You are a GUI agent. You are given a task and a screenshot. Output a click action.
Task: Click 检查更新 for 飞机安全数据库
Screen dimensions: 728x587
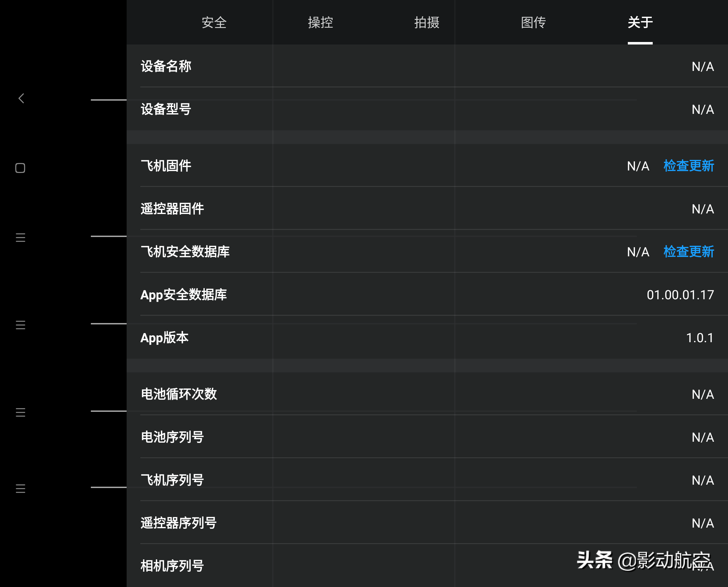[x=688, y=251]
